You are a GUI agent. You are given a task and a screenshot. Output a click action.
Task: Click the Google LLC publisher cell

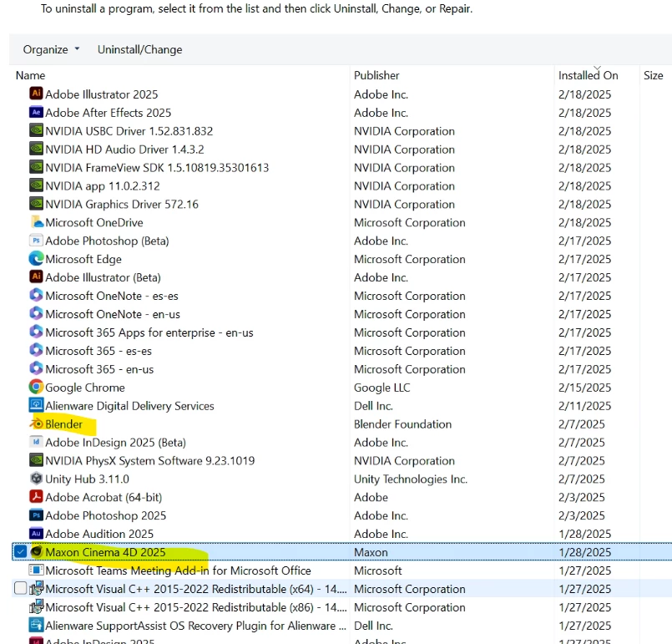[381, 388]
